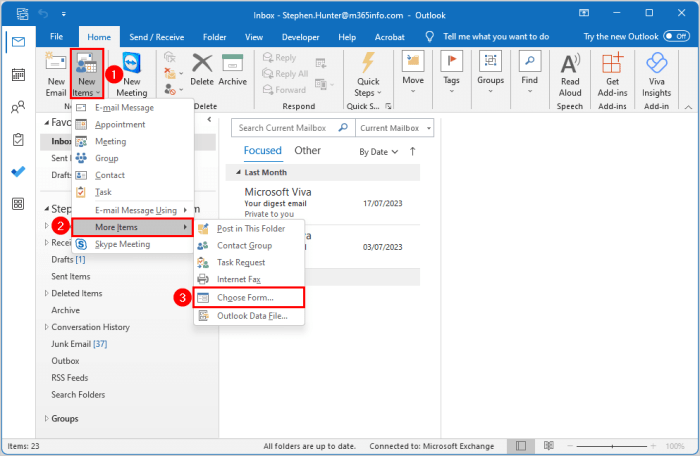Screen dimensions: 700x456
Task: Open Sent Items folder
Action: pos(71,276)
